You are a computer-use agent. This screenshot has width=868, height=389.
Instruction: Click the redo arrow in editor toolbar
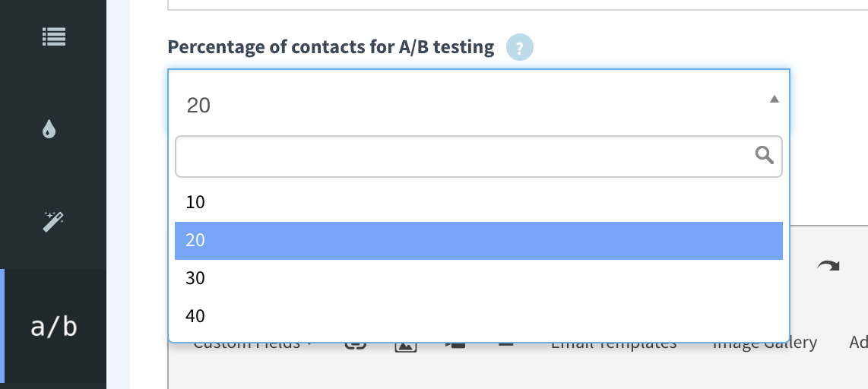[x=828, y=266]
